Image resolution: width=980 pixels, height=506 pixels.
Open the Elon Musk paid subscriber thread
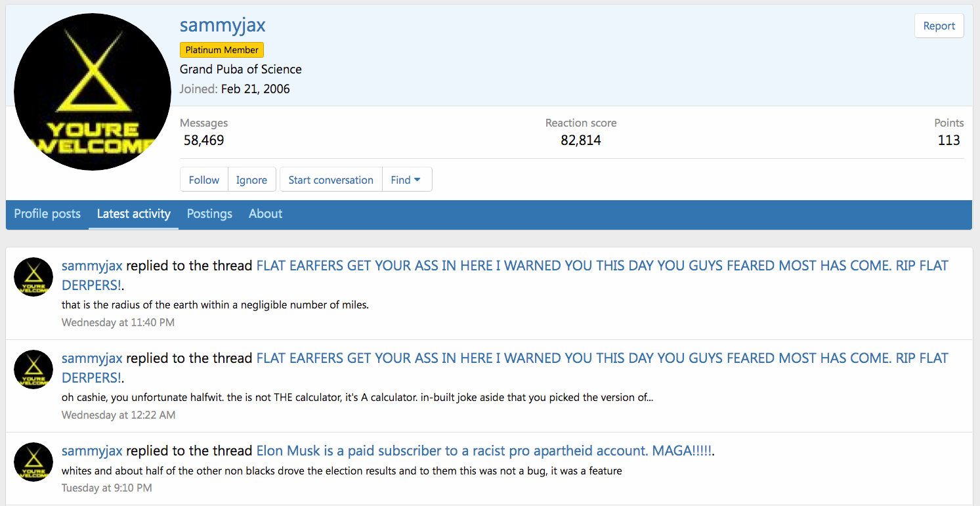click(484, 451)
